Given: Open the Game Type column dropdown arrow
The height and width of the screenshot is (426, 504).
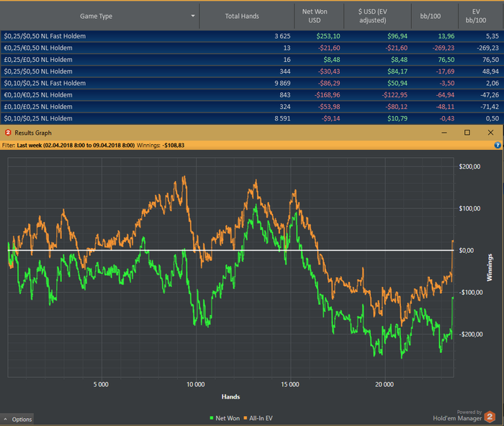Looking at the screenshot, I should (x=193, y=15).
